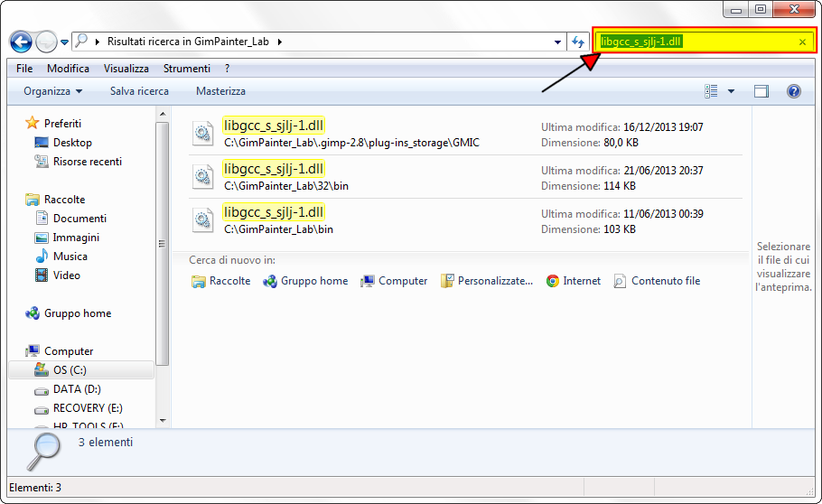Refresh the search results
The height and width of the screenshot is (504, 822).
(x=578, y=42)
